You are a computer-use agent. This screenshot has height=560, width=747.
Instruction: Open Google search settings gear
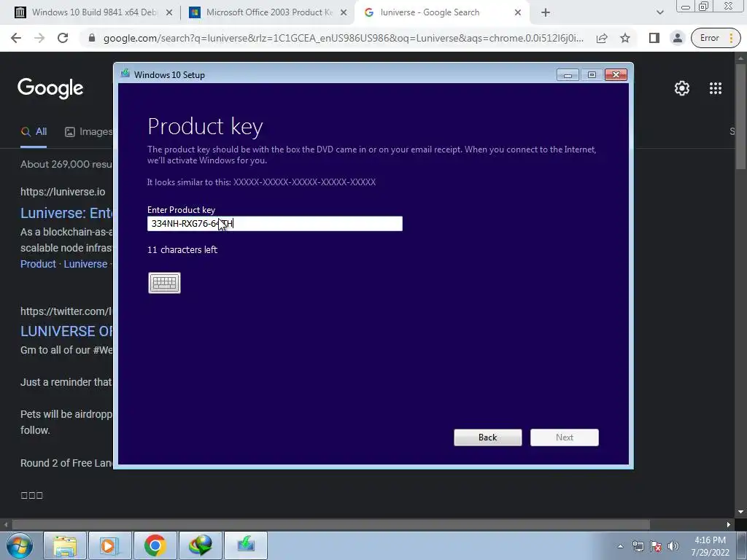tap(682, 88)
